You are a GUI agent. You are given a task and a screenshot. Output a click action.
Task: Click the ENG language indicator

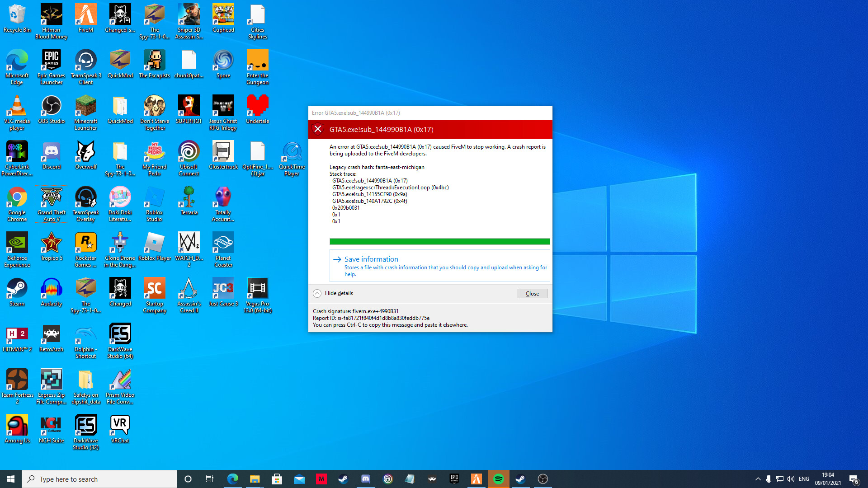(x=804, y=479)
